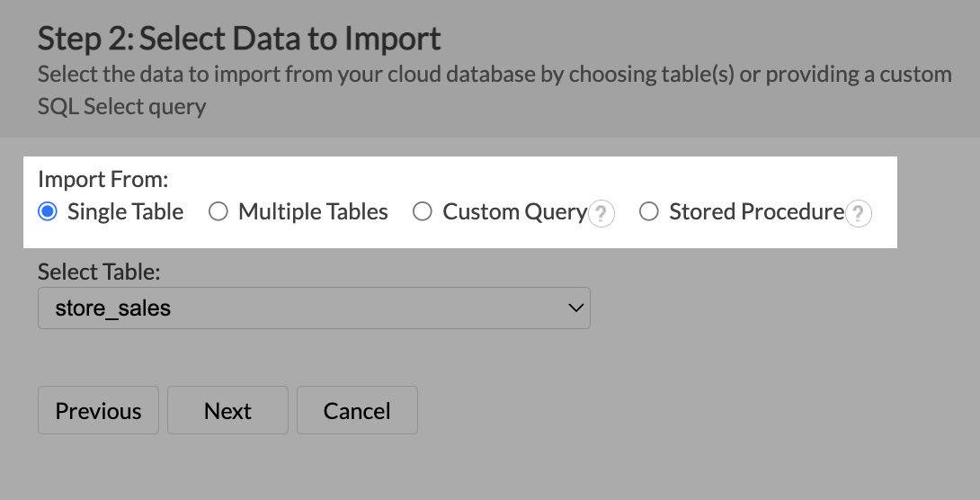
Task: Select the Single Table radio button
Action: click(48, 211)
